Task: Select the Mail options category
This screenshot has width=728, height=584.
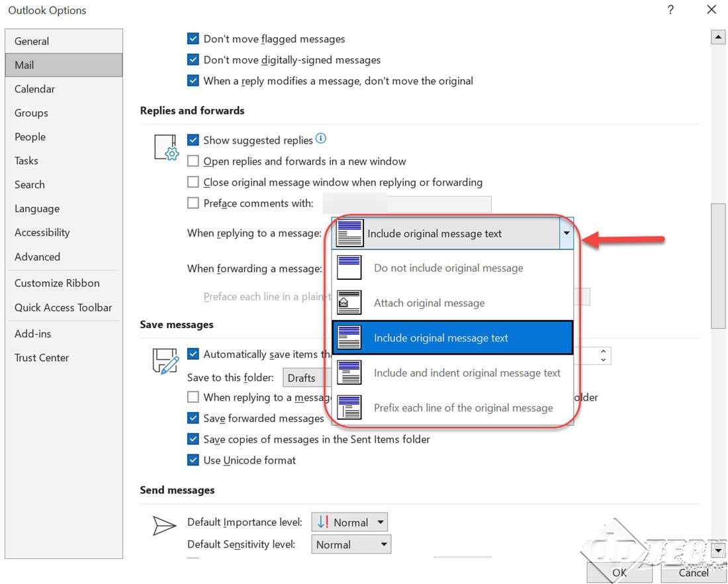Action: click(64, 65)
